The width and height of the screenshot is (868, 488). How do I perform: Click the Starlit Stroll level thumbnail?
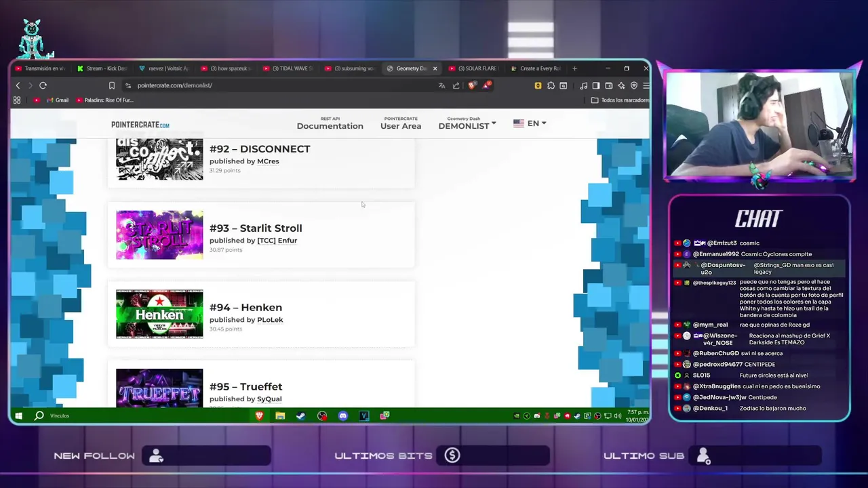click(159, 235)
